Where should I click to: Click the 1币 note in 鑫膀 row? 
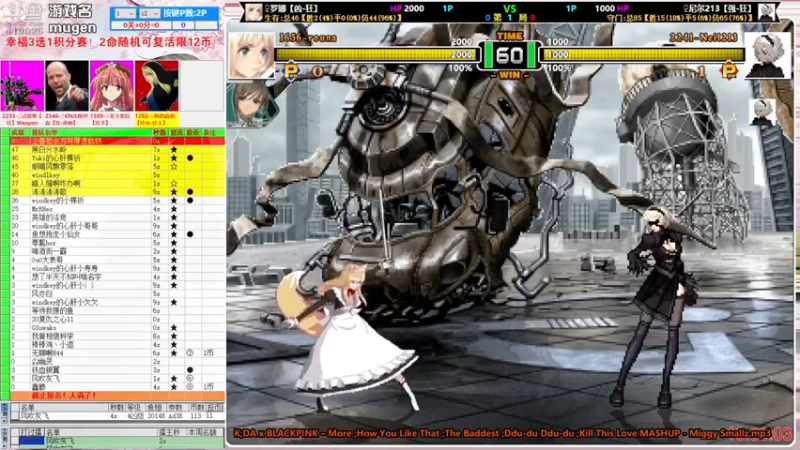pyautogui.click(x=208, y=387)
